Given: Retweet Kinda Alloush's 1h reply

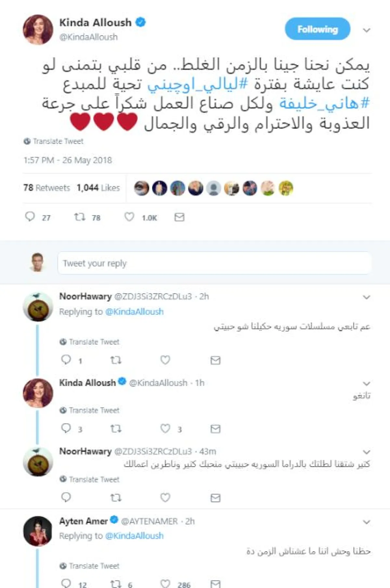Looking at the screenshot, I should 116,429.
